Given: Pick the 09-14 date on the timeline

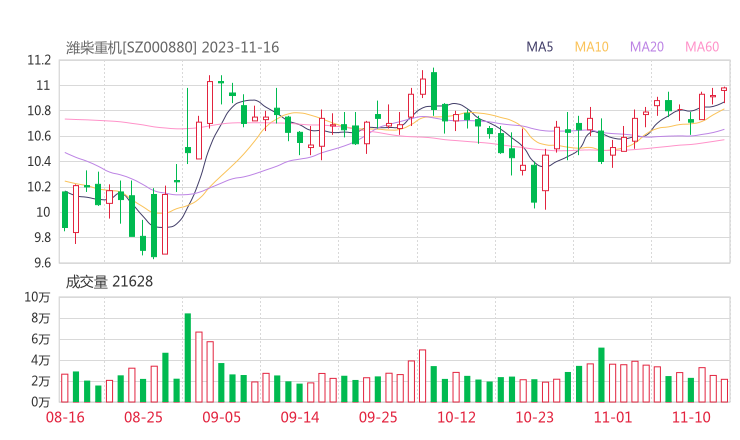Looking at the screenshot, I should (x=299, y=417).
